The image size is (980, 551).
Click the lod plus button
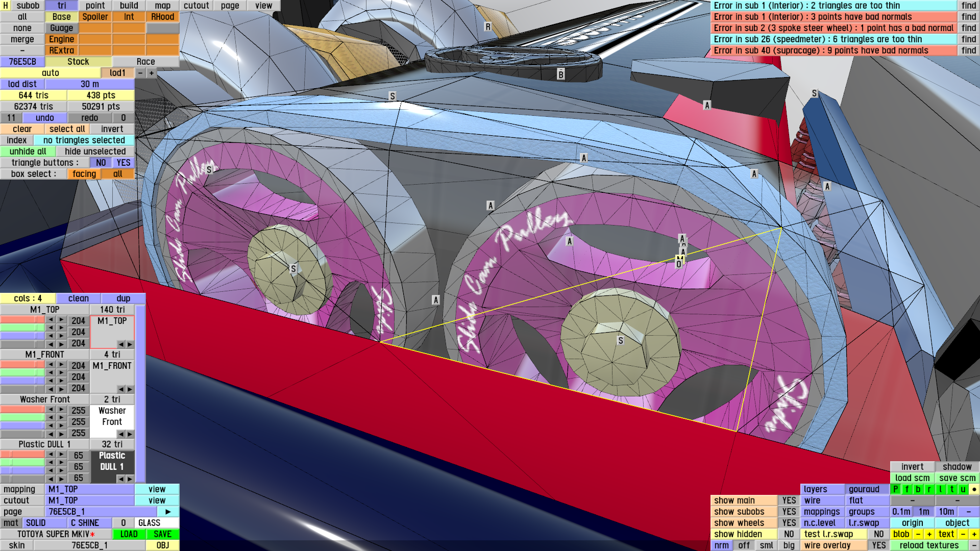pyautogui.click(x=152, y=73)
